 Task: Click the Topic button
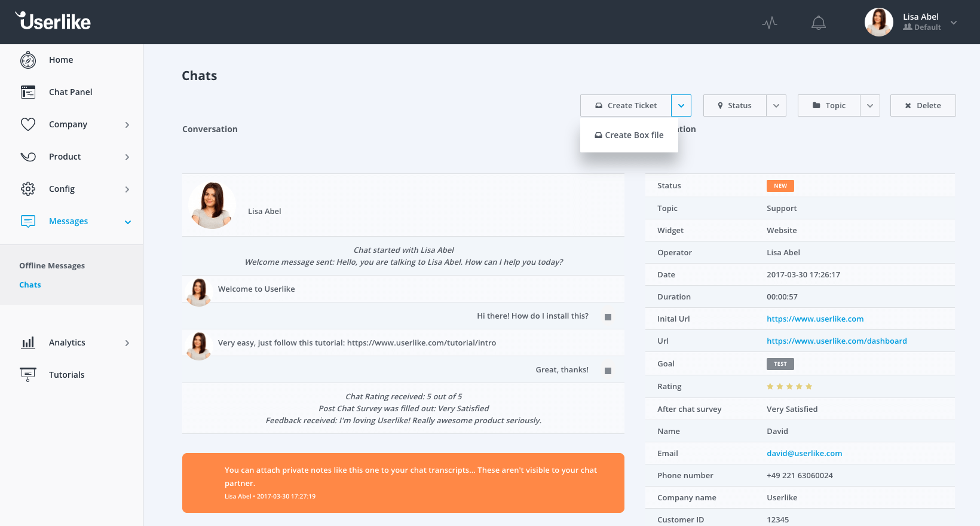click(829, 105)
